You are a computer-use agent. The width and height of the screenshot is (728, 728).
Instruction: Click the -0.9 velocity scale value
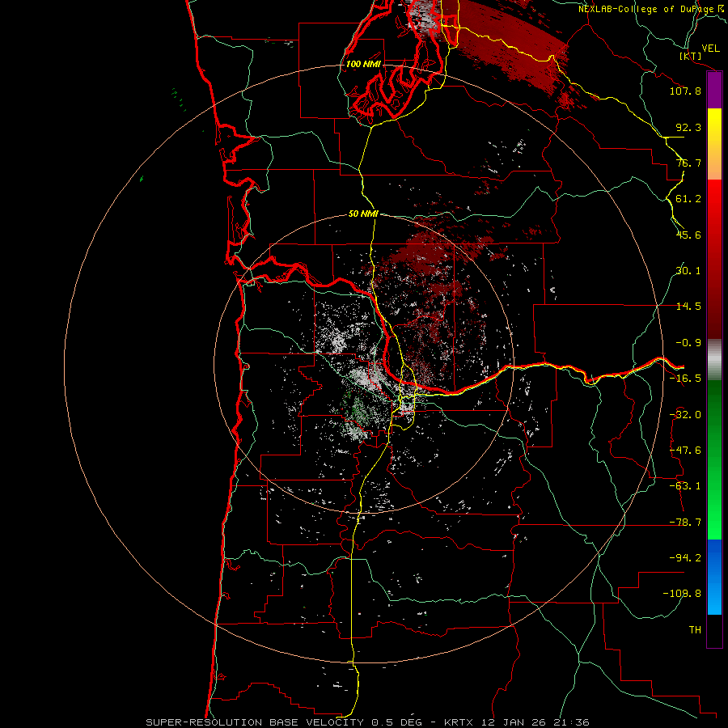[688, 343]
